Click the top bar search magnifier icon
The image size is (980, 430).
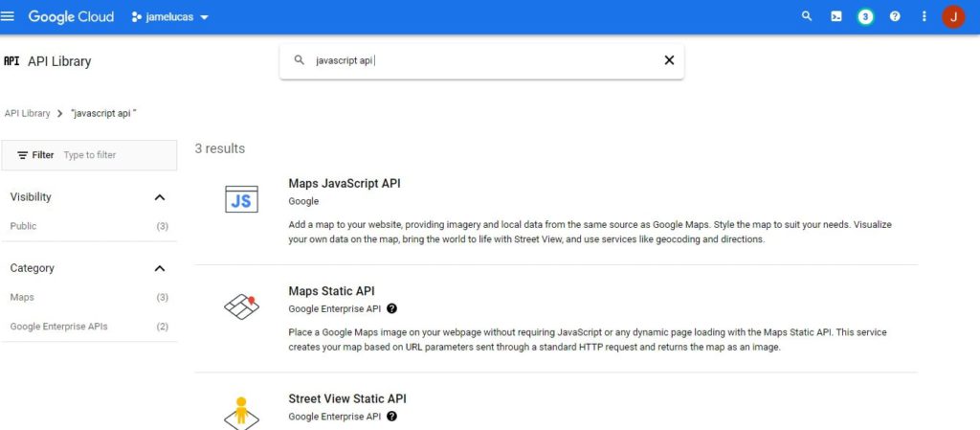807,16
